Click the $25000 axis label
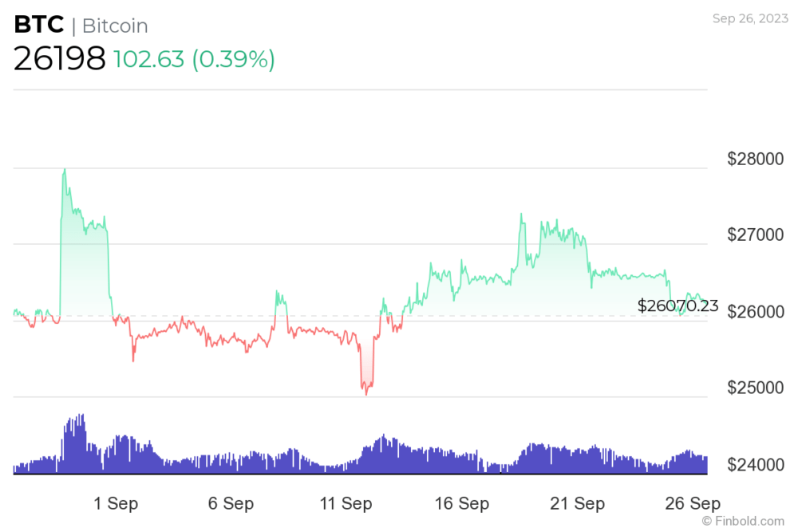 coord(755,388)
